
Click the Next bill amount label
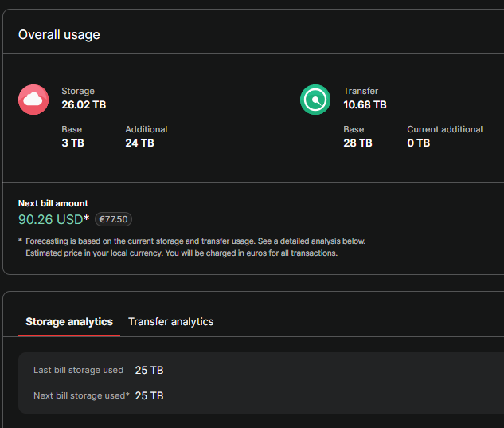click(x=53, y=203)
